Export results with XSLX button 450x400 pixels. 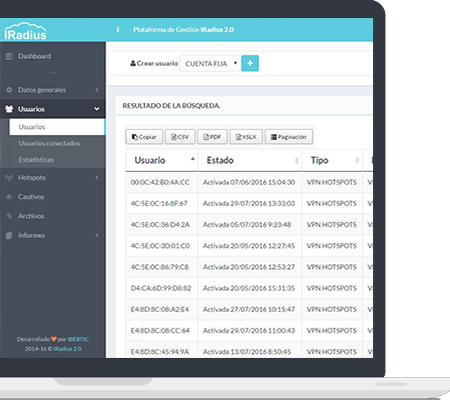pos(246,137)
